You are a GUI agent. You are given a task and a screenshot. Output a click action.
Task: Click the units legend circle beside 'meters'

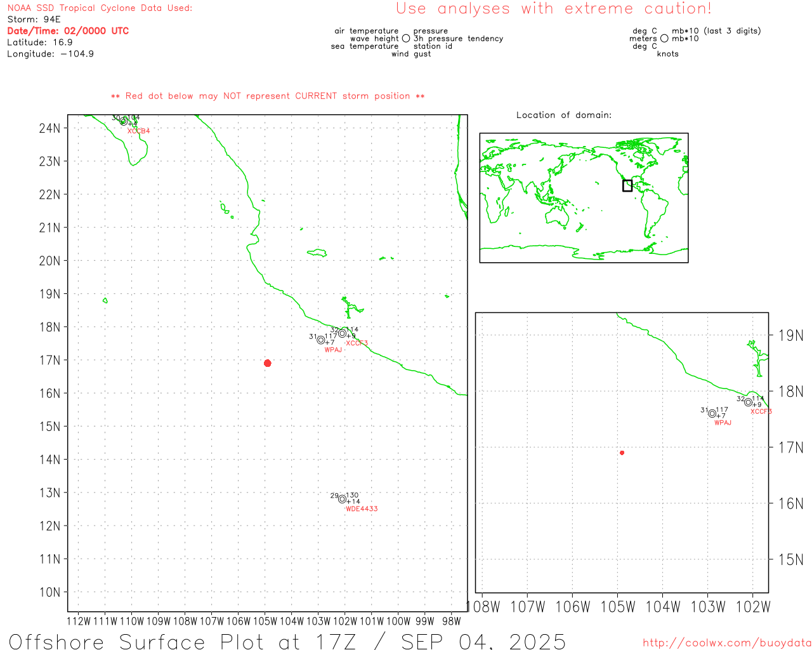pos(664,38)
